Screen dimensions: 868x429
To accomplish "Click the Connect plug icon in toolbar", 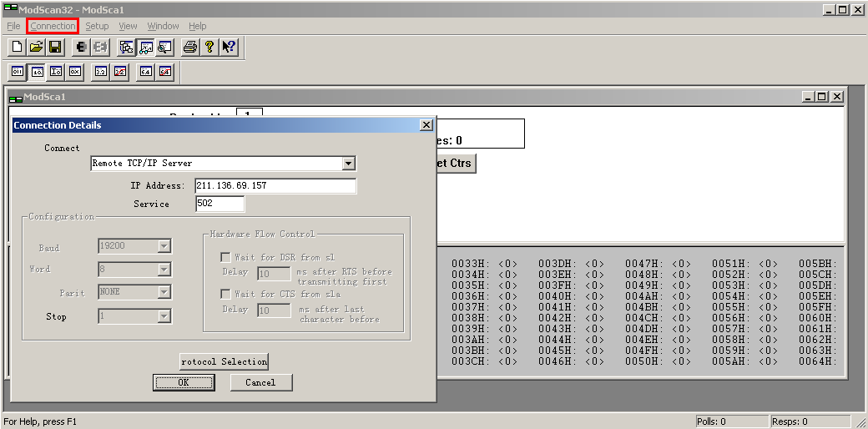I will pos(82,47).
